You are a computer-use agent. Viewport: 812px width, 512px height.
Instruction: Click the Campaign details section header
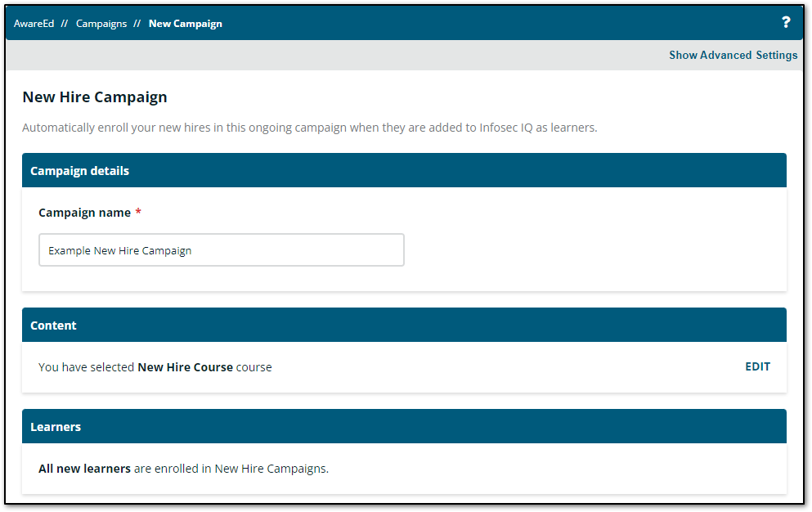(x=79, y=170)
